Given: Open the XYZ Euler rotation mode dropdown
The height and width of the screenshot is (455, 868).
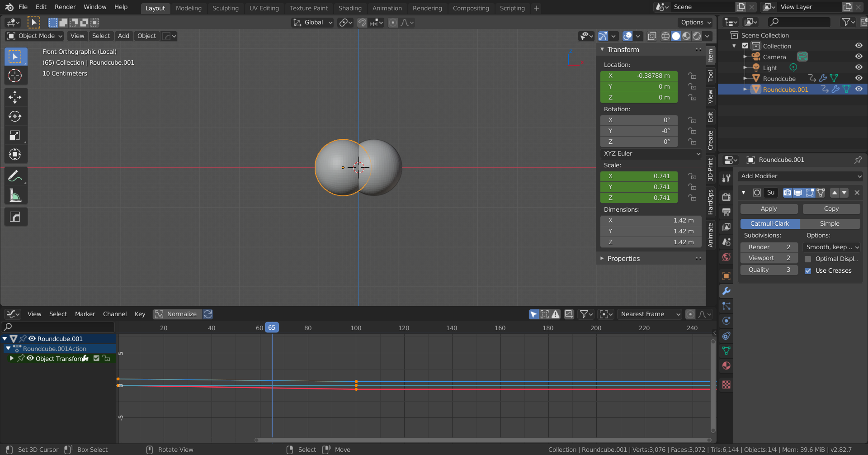Looking at the screenshot, I should 651,154.
